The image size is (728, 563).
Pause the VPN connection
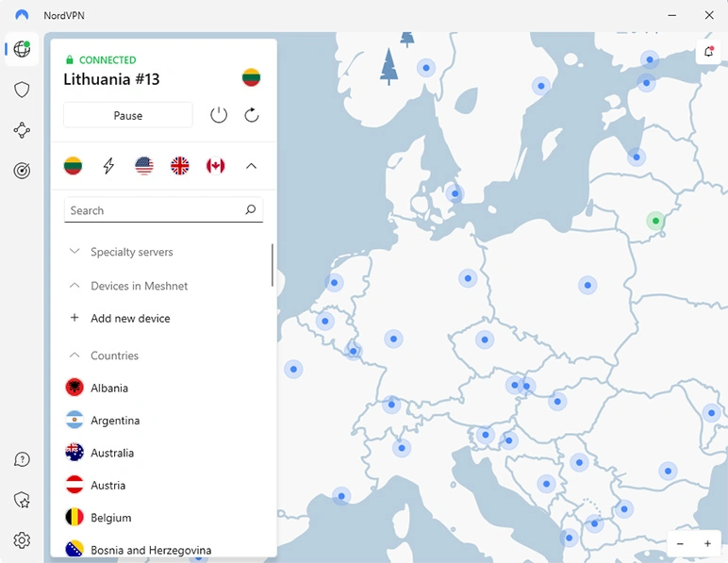coord(128,115)
